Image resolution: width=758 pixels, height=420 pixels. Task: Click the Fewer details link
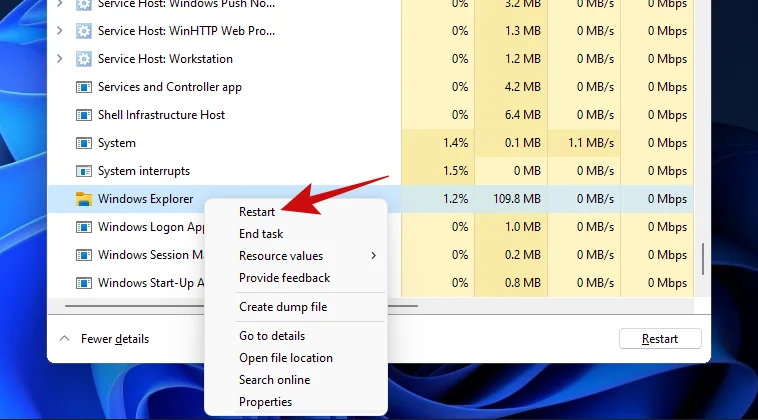click(x=115, y=339)
